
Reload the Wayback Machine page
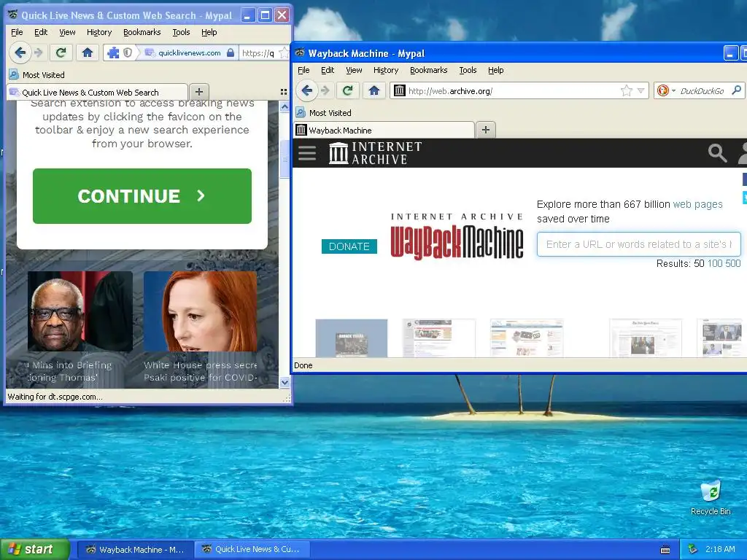click(x=348, y=90)
